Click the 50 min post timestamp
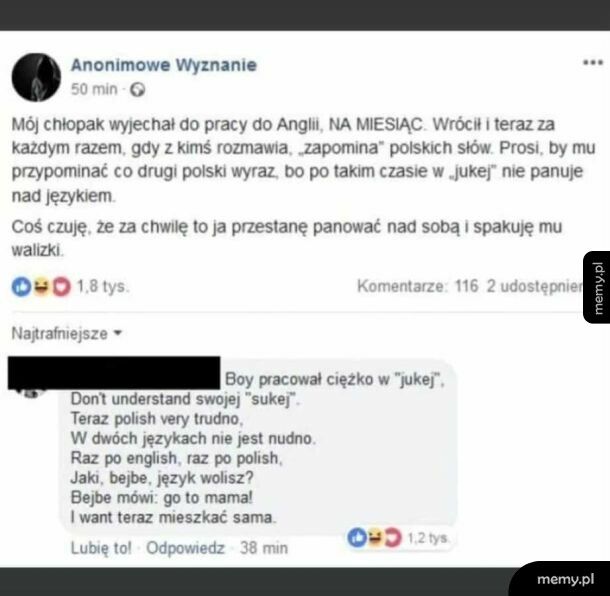This screenshot has height=596, width=610. pyautogui.click(x=94, y=89)
